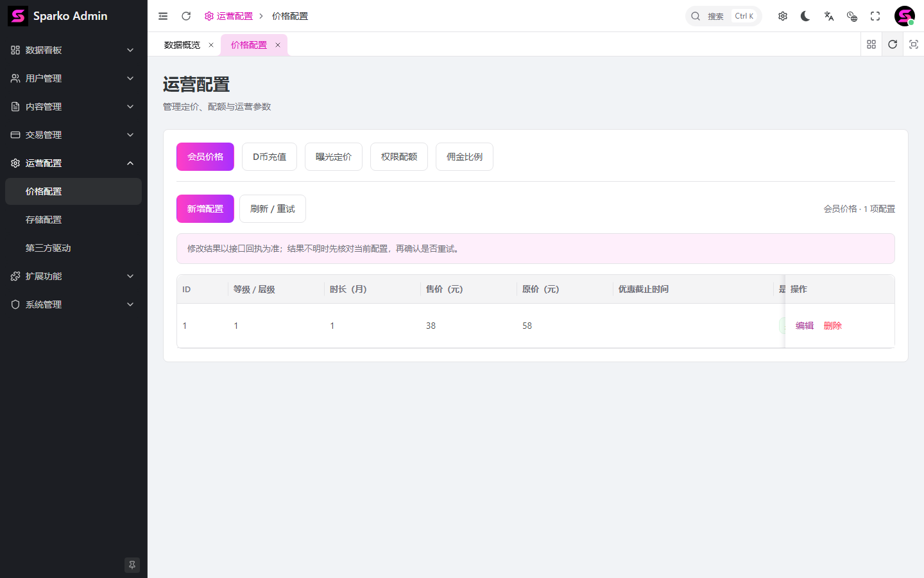Open 存储配置 in the sidebar
The image size is (924, 578).
click(73, 220)
